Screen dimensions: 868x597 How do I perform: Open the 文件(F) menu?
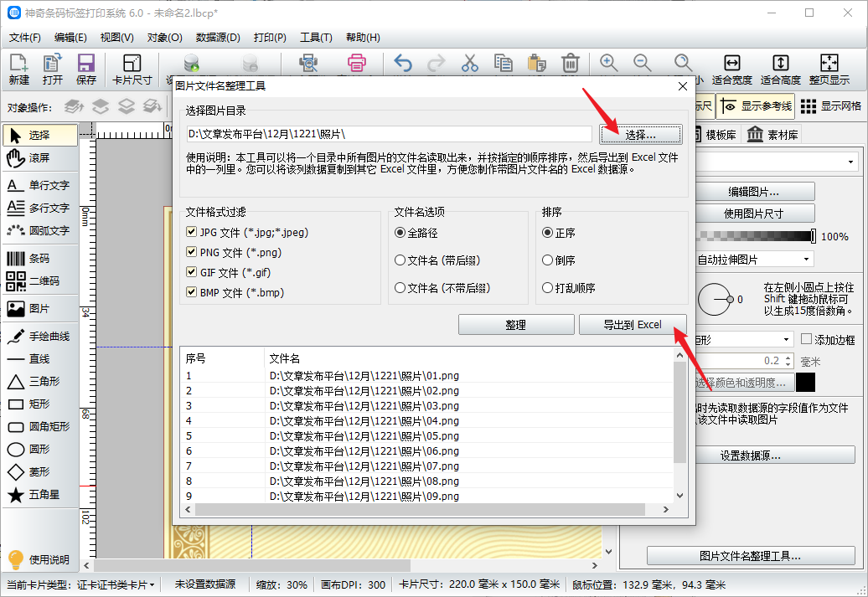(x=25, y=37)
